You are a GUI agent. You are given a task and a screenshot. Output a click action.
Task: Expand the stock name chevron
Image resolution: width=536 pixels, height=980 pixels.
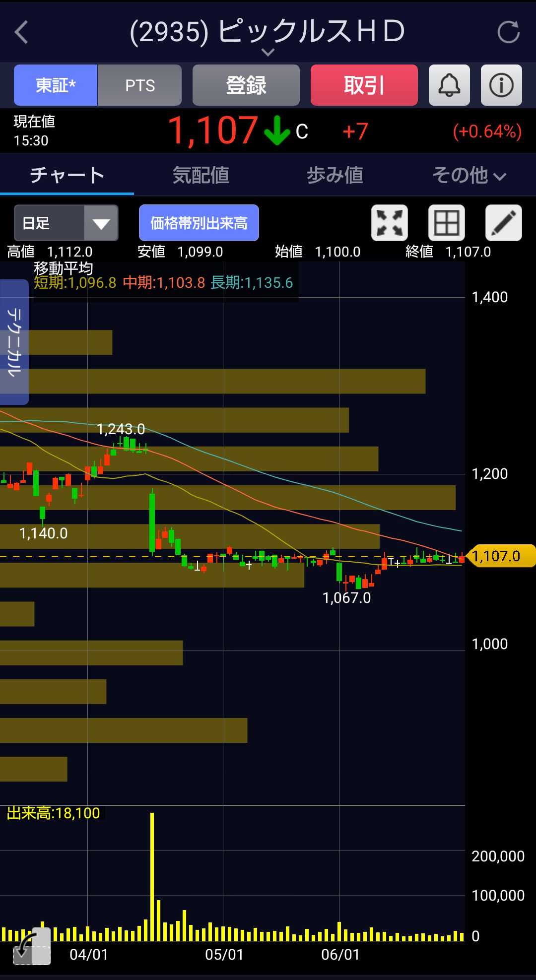[x=268, y=52]
